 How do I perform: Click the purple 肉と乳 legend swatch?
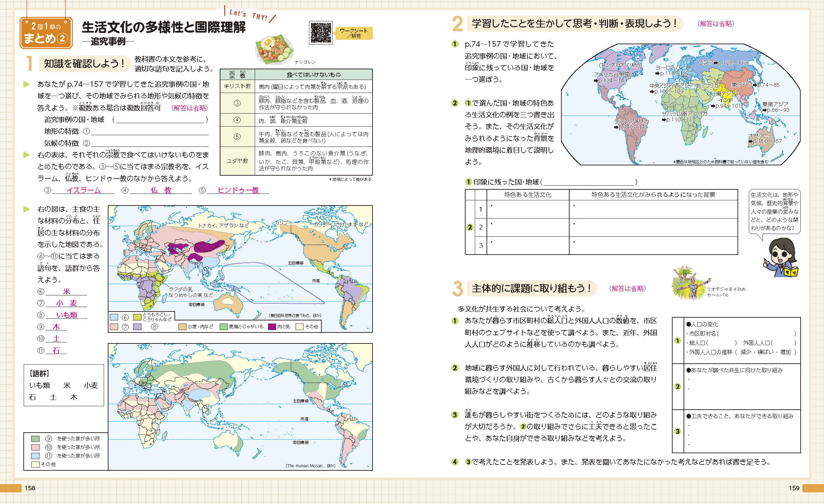(x=272, y=327)
